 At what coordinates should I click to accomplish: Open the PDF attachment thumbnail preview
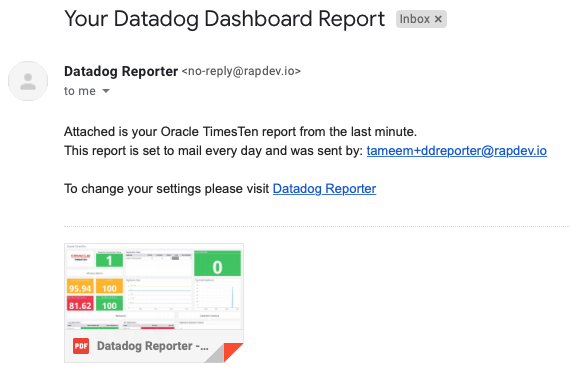[x=154, y=287]
